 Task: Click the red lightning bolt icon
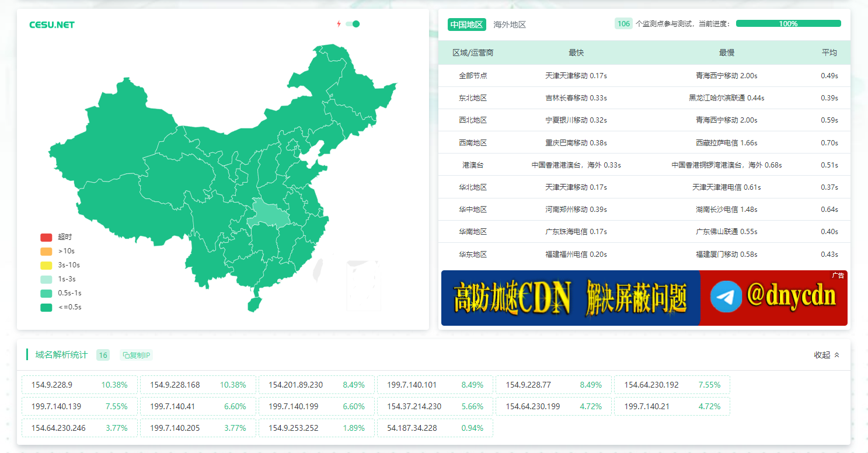[339, 24]
